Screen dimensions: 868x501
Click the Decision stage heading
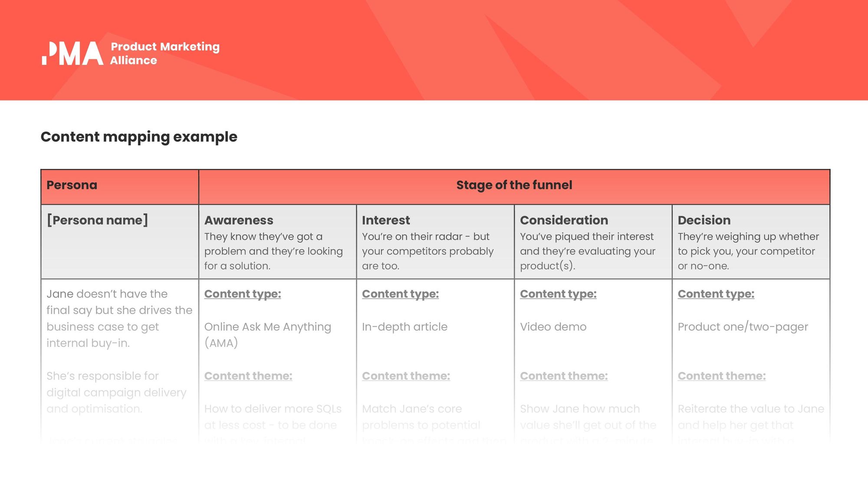704,220
